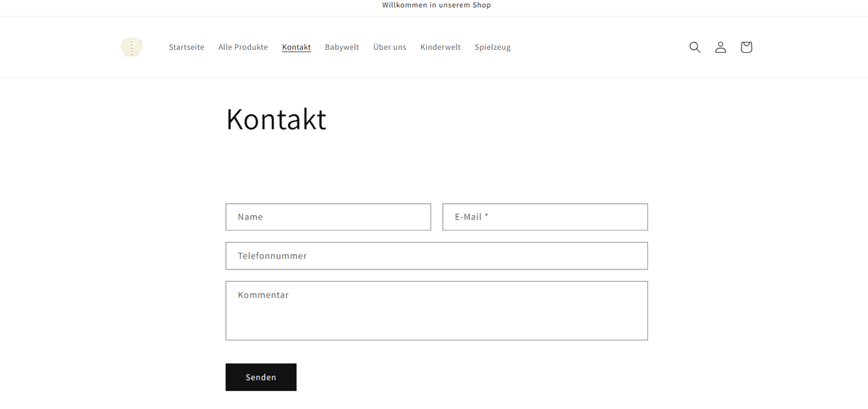This screenshot has width=868, height=409.
Task: Click into the Kommentar text area
Action: [437, 311]
